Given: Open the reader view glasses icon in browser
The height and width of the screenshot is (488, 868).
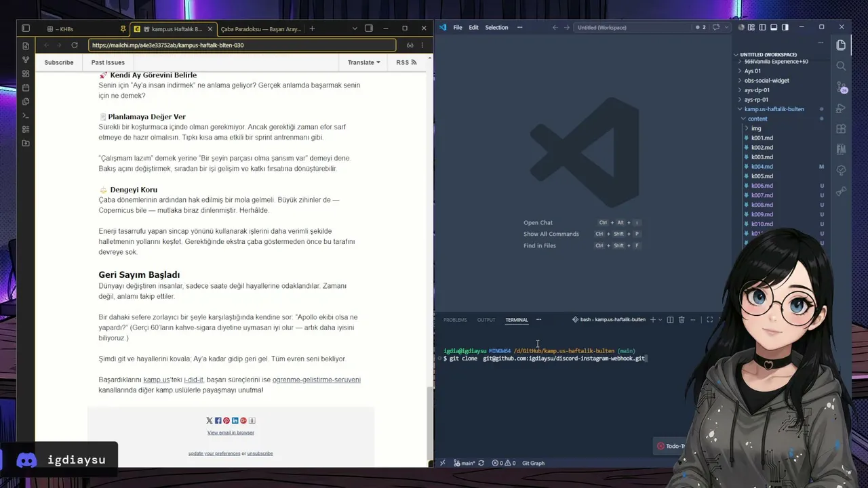Looking at the screenshot, I should (410, 45).
